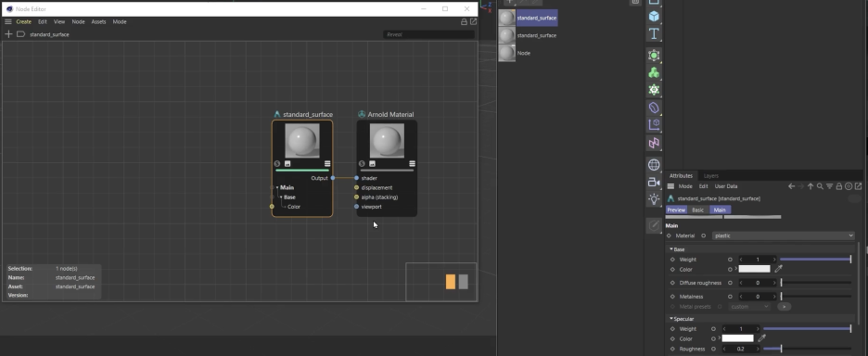Select the Text spline tool
This screenshot has height=356, width=868.
coord(654,33)
